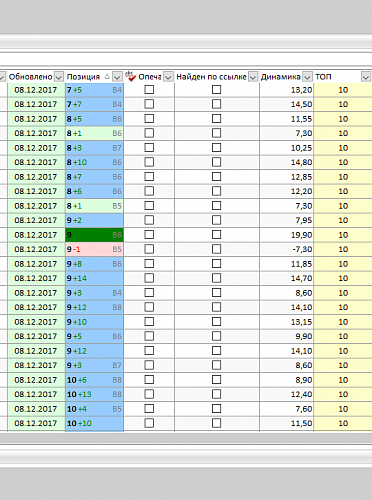This screenshot has height=500, width=372.
Task: Tick the Опеча checkbox in row 9 +2
Action: (149, 220)
